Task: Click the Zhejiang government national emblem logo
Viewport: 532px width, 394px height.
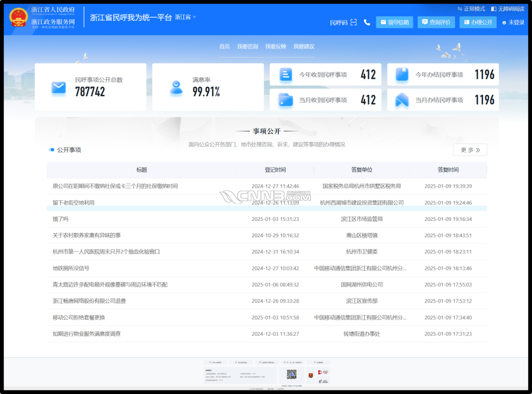Action: click(x=19, y=17)
